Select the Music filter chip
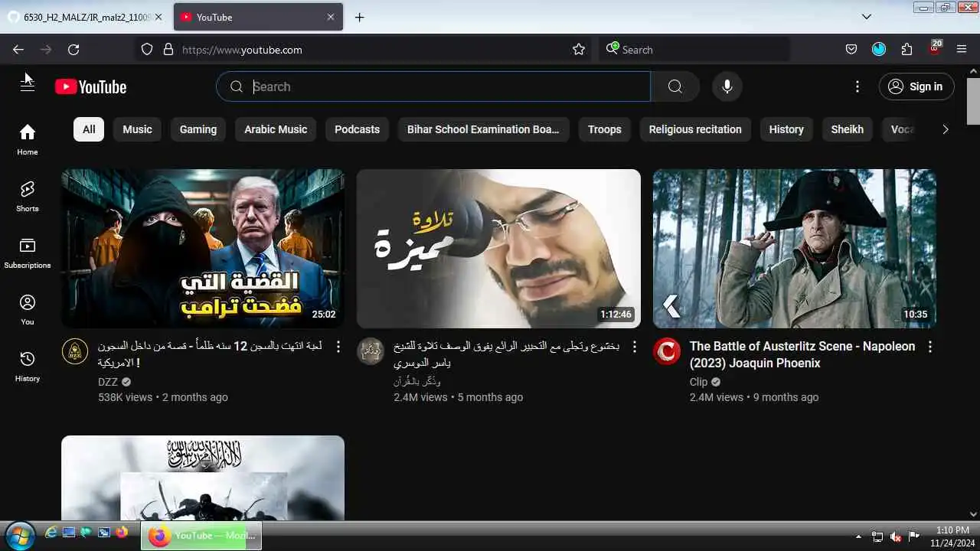Screen dimensions: 980x551 click(x=138, y=129)
